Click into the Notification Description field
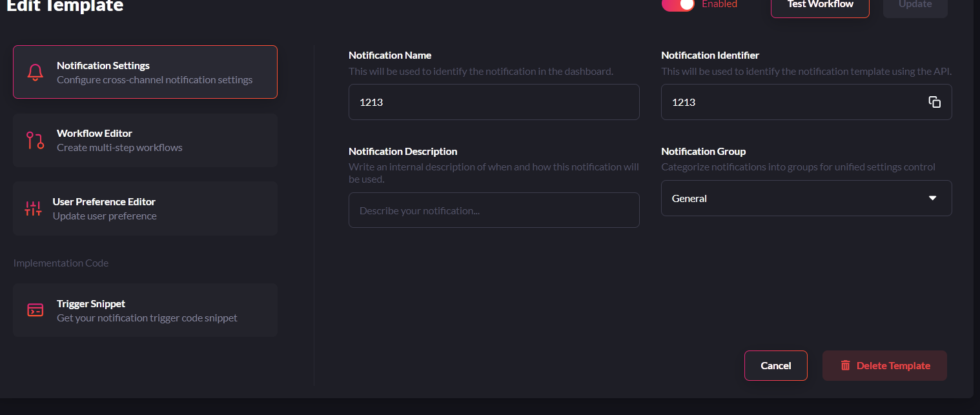The height and width of the screenshot is (415, 980). [494, 210]
